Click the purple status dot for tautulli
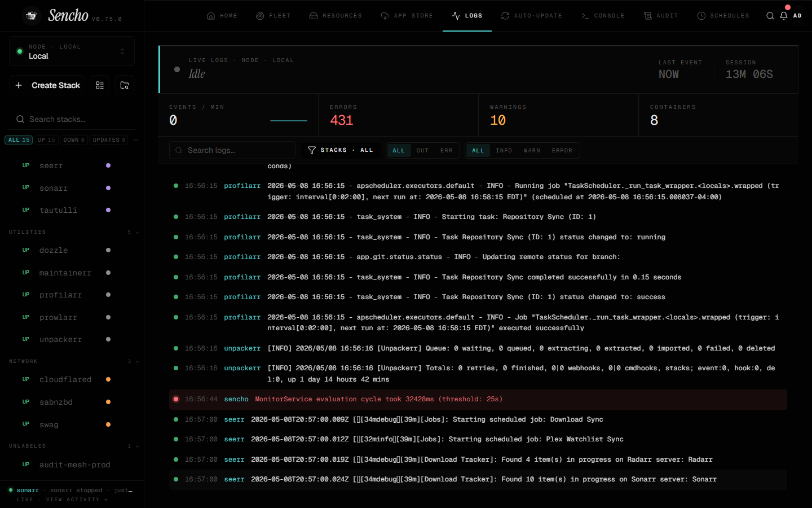This screenshot has height=508, width=812. point(108,210)
